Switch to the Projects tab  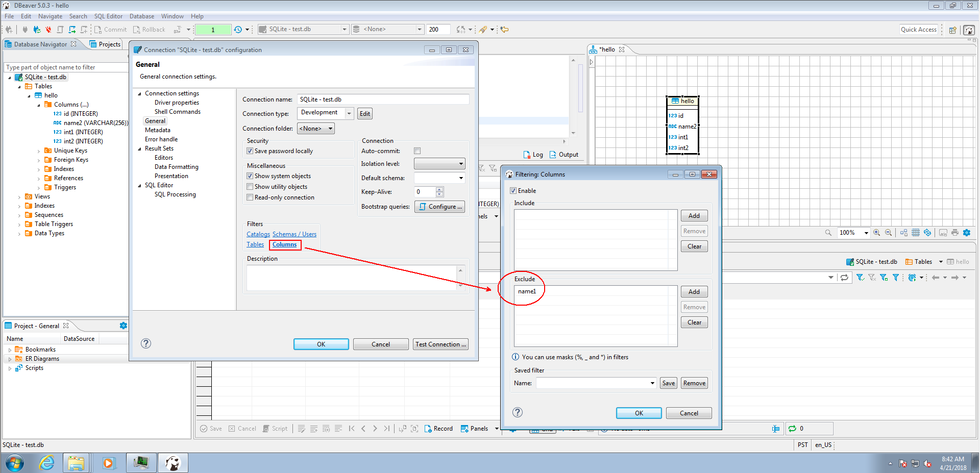[x=105, y=44]
